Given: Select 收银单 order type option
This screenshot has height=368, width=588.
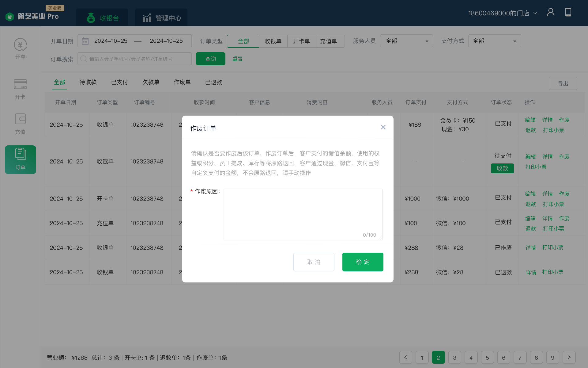Looking at the screenshot, I should pos(273,41).
